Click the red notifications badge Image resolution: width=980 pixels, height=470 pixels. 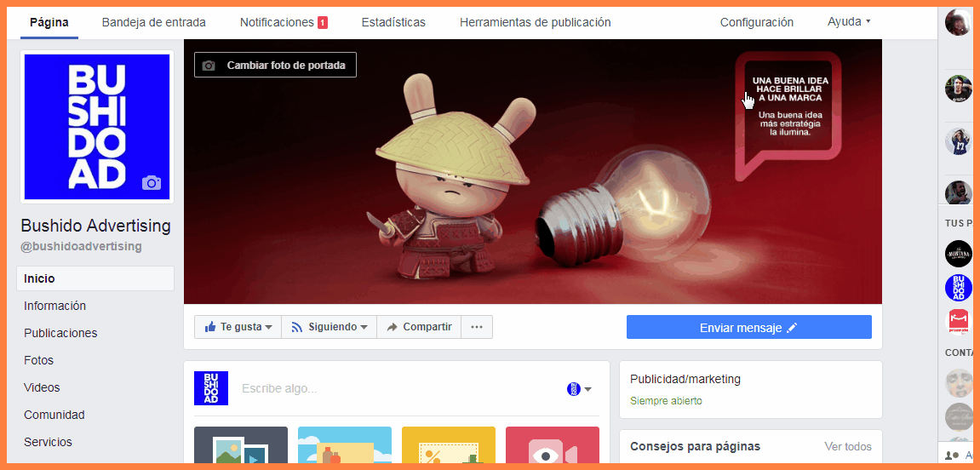click(x=323, y=23)
